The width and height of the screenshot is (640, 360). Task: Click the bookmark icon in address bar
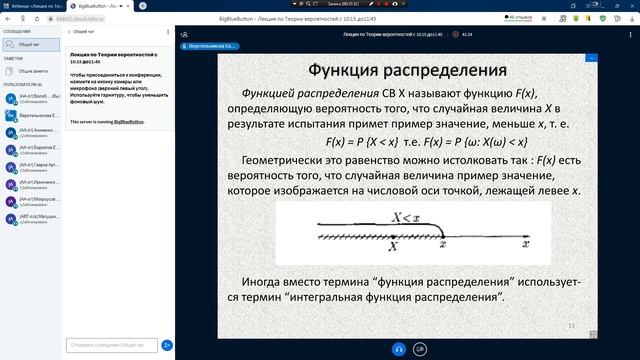pyautogui.click(x=544, y=19)
